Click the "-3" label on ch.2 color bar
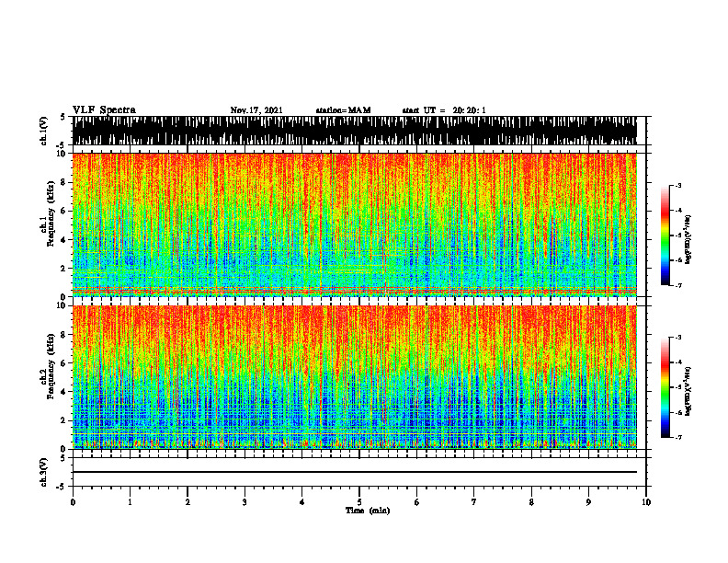728x563 pixels. tap(678, 338)
